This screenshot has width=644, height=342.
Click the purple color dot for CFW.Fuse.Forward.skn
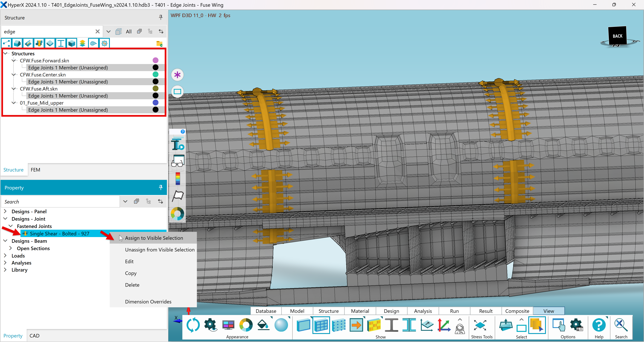coord(155,60)
